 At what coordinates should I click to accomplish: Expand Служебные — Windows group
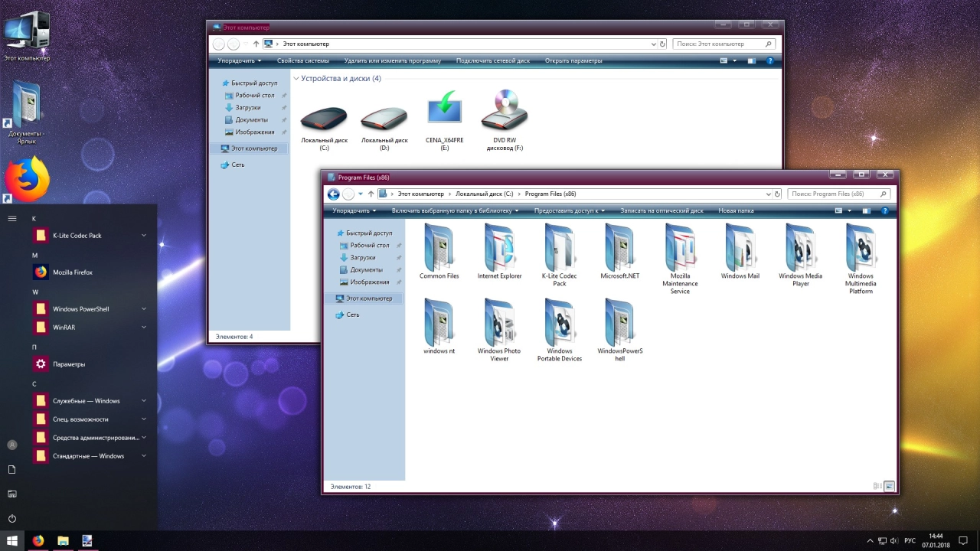pos(144,400)
